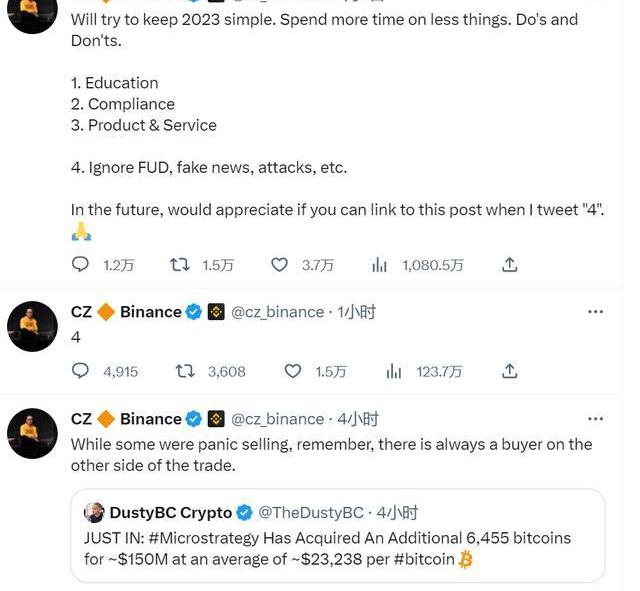Like the 2023 goals tweet
Screen dimensions: 640x591
click(x=281, y=265)
